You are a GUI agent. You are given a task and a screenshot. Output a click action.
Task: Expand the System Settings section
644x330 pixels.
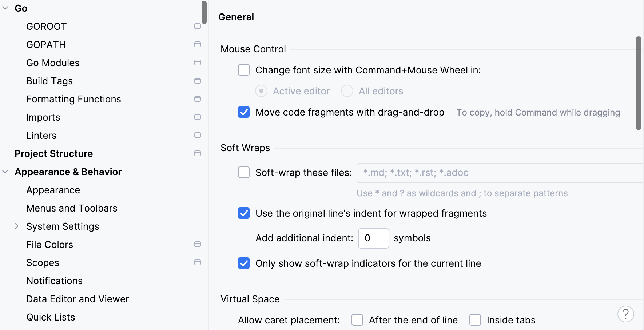(x=17, y=226)
